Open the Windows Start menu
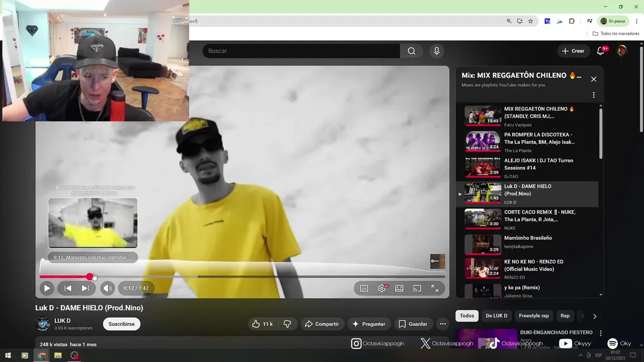This screenshot has height=362, width=644. click(x=8, y=355)
